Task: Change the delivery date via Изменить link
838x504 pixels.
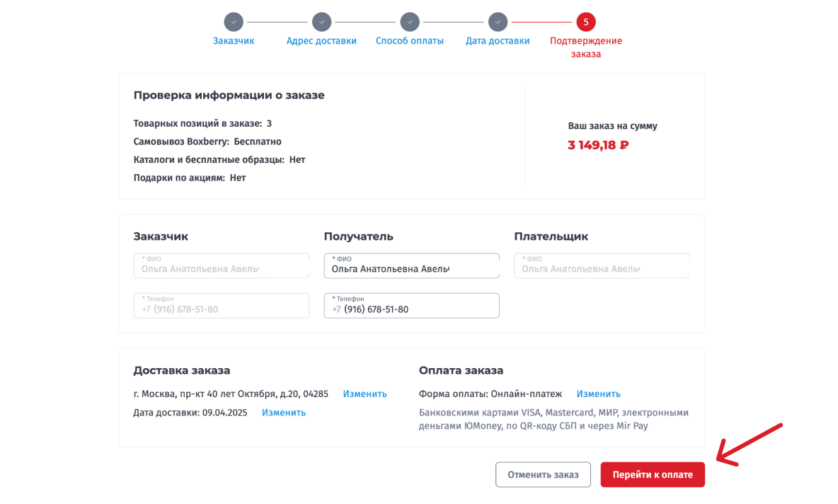Action: (x=284, y=413)
